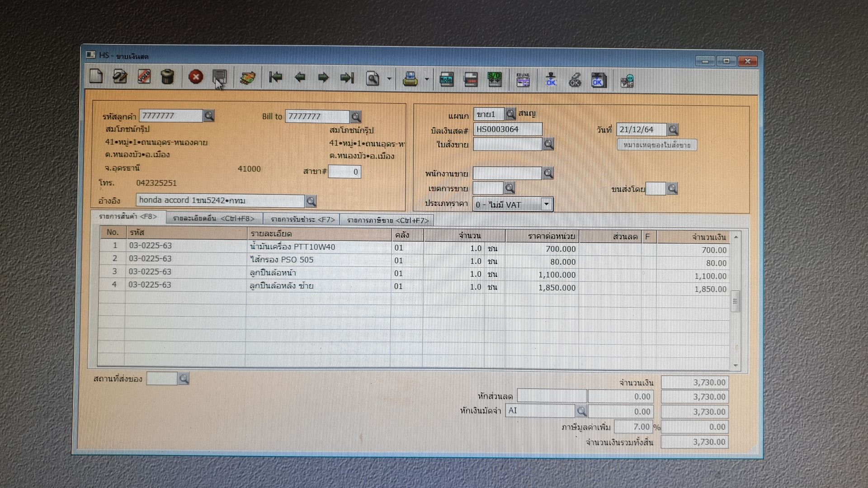Click the trash can delete icon
The height and width of the screenshot is (488, 868).
point(167,77)
